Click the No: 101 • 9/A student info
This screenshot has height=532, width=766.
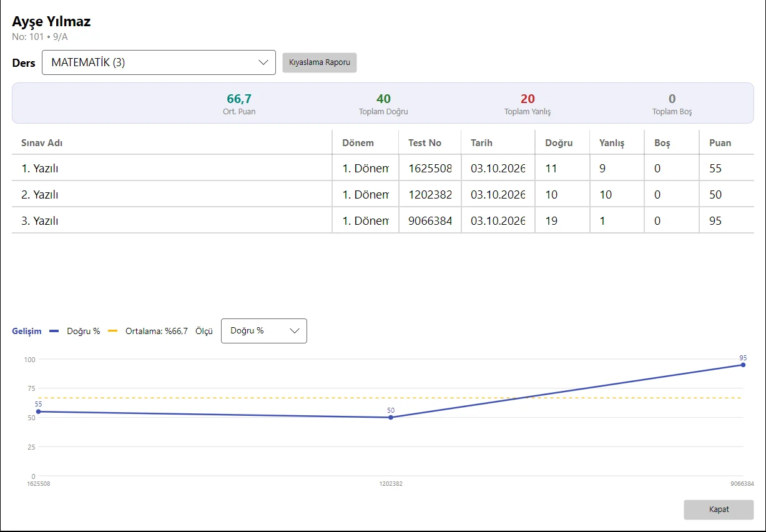pyautogui.click(x=40, y=37)
